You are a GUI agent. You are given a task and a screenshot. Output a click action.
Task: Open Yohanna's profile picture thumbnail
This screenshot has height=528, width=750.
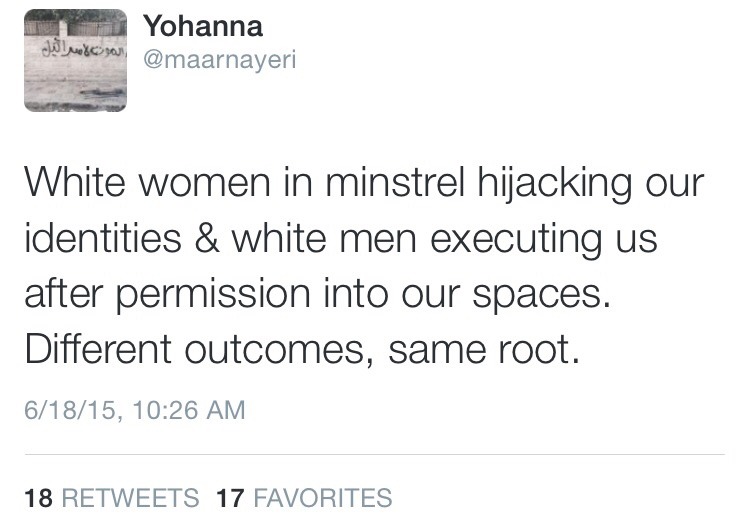(x=76, y=61)
